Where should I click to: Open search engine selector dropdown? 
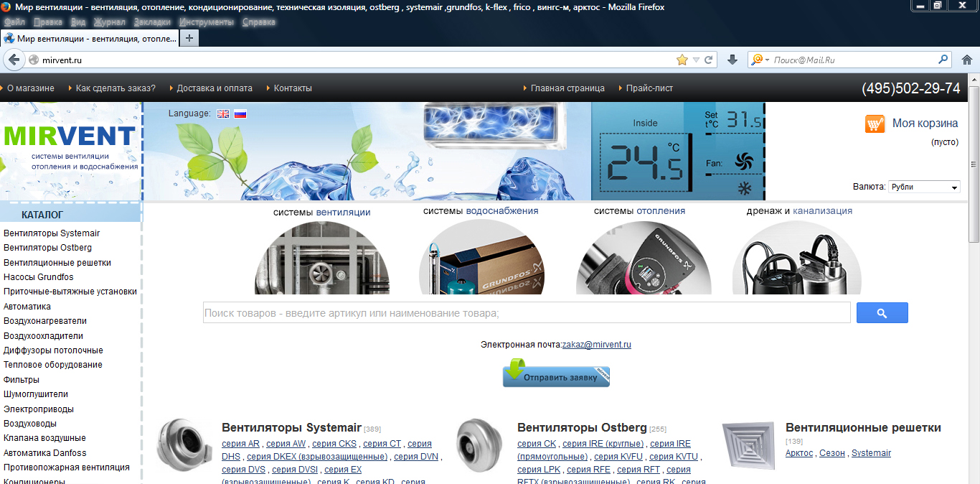760,60
